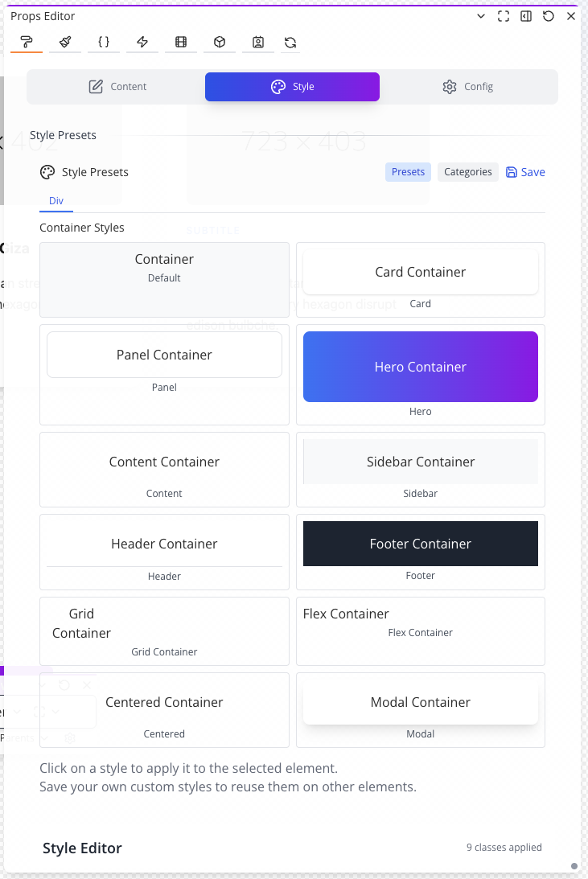Select the Div element tab
Image resolution: width=588 pixels, height=879 pixels.
tap(56, 201)
